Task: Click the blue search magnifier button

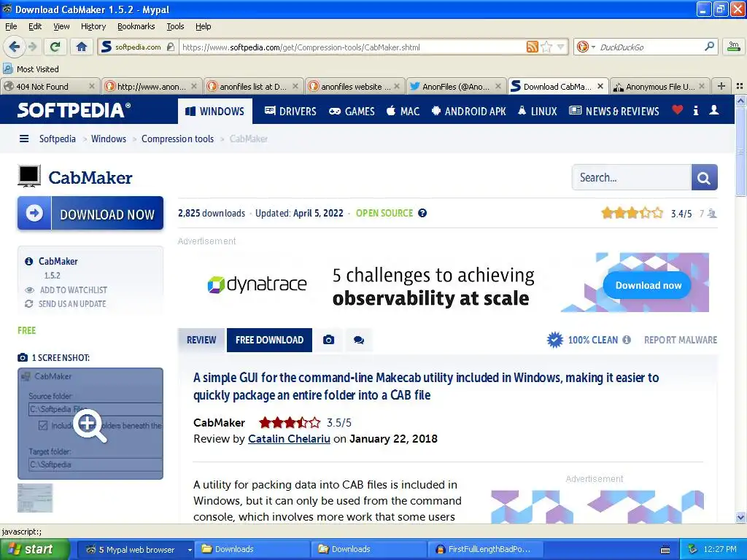Action: (704, 177)
